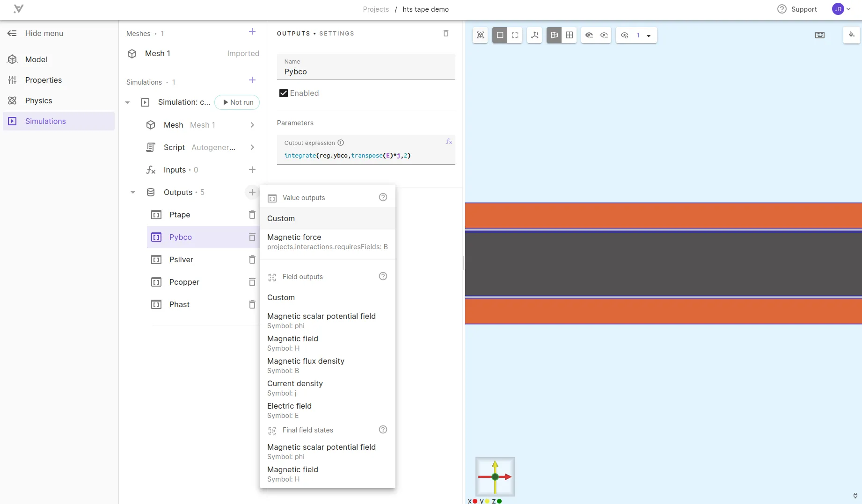Open the JR user account menu
Screen dimensions: 862x504
click(x=841, y=9)
